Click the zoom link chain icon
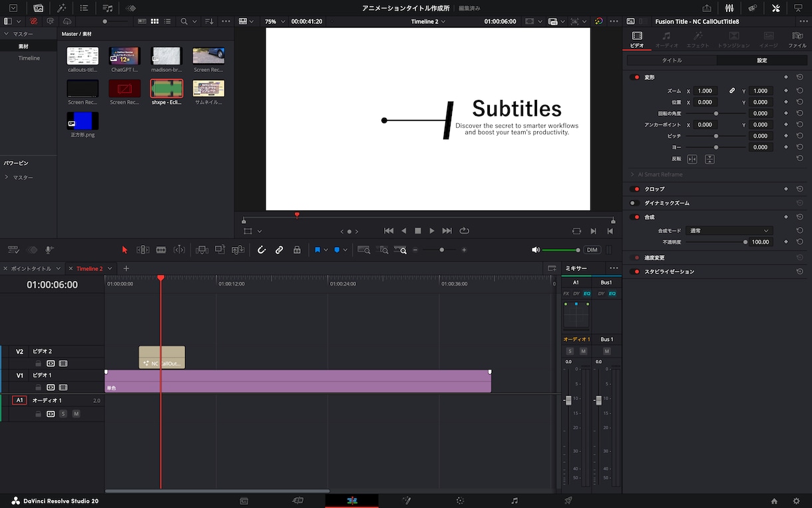812x508 pixels. 732,91
